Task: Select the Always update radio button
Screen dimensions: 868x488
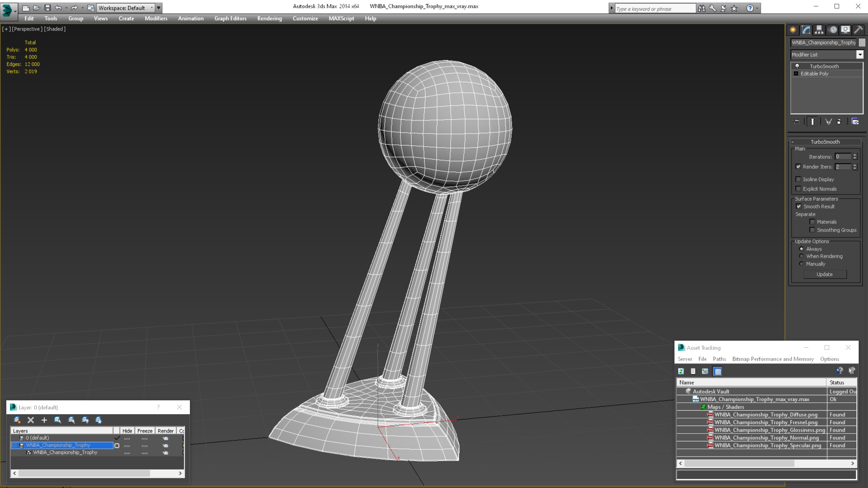Action: tap(801, 249)
